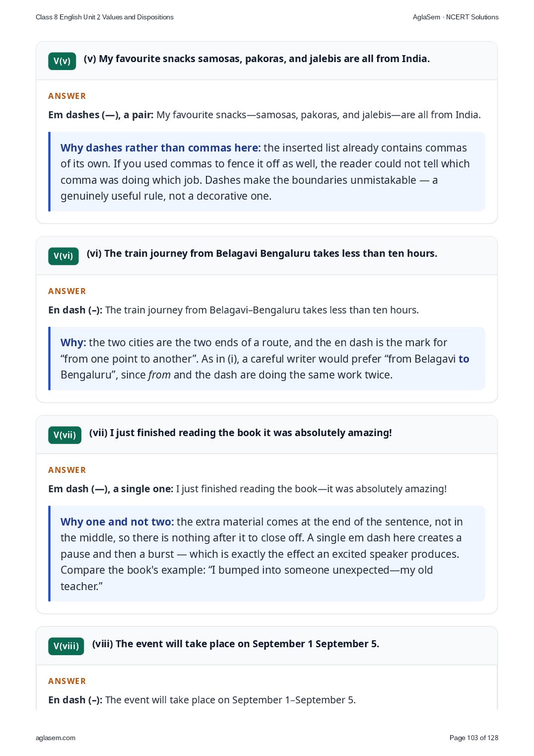Click the green V(viii) question badge

pos(66,646)
